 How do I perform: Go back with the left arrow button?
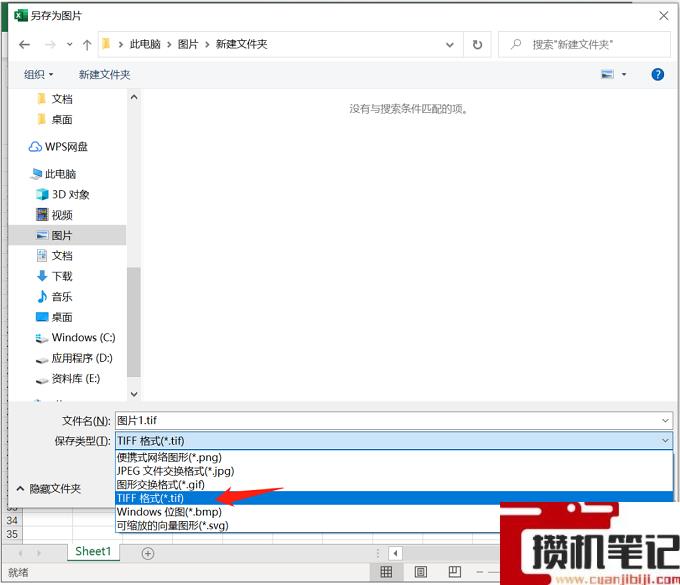(25, 44)
